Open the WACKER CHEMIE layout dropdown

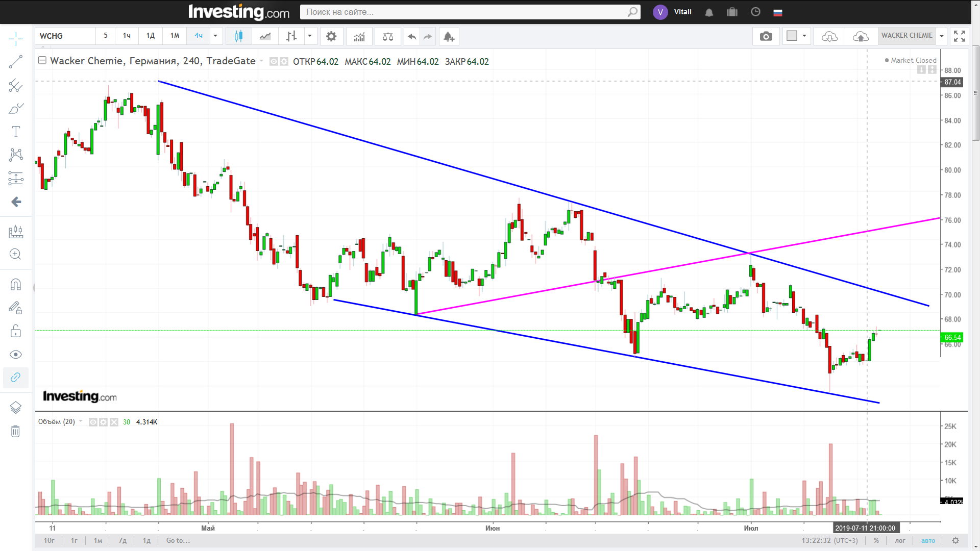pos(941,36)
